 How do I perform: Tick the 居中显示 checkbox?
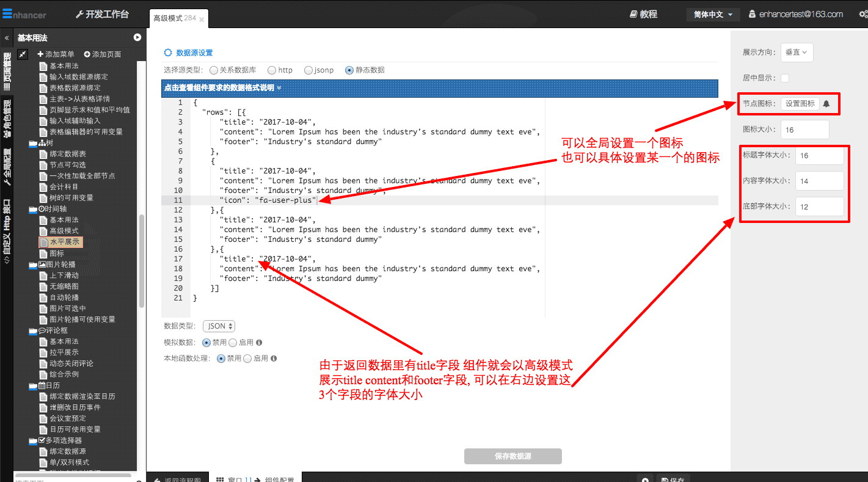785,78
